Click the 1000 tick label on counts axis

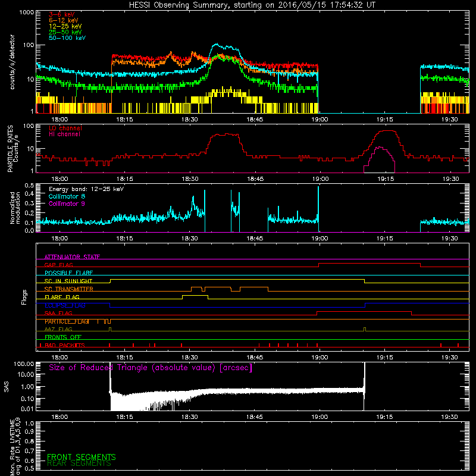coord(27,12)
